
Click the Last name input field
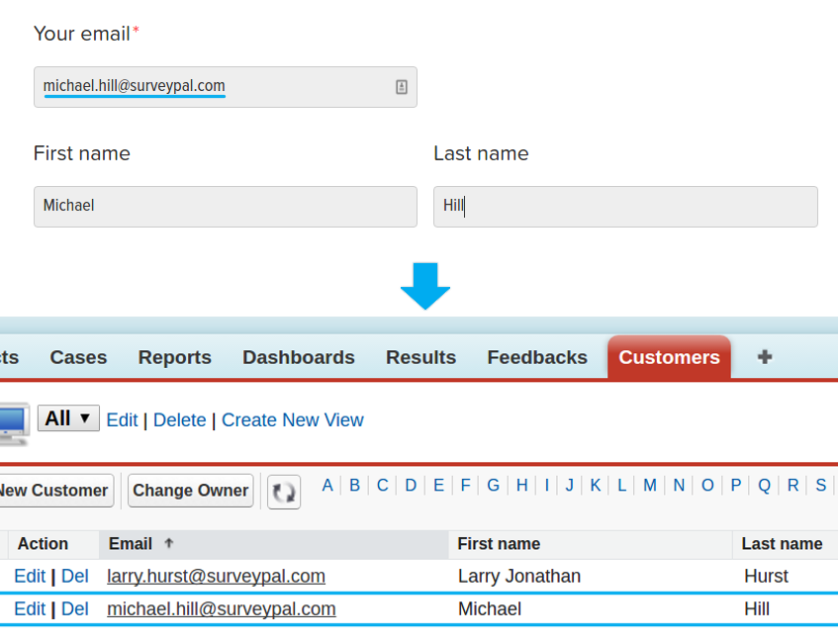625,207
